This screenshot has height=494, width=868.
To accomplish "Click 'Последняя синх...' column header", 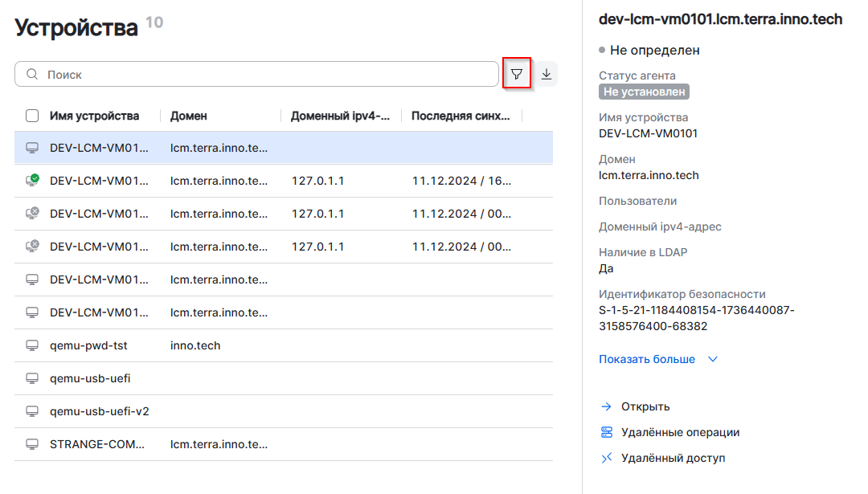I will [x=461, y=116].
